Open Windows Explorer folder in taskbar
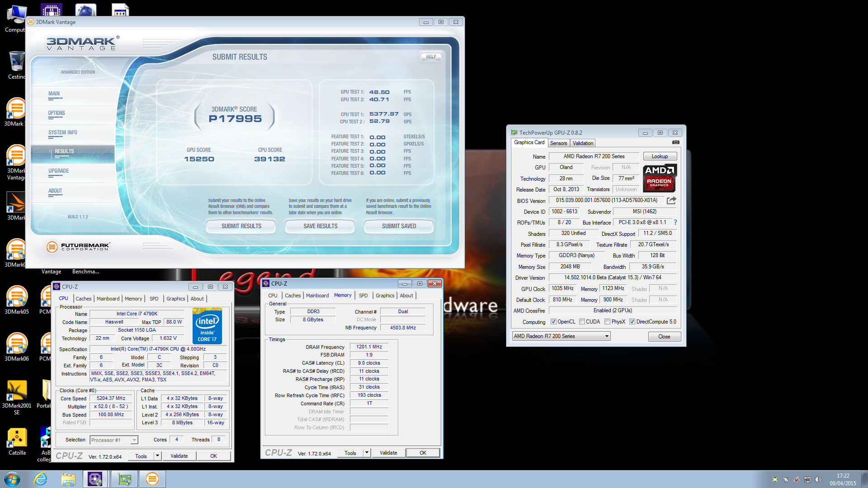The width and height of the screenshot is (868, 488). (x=68, y=479)
